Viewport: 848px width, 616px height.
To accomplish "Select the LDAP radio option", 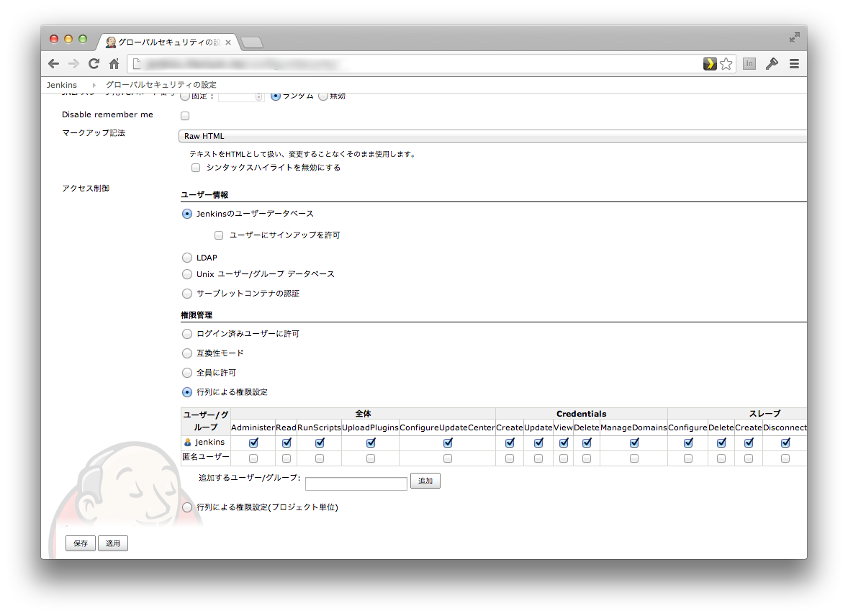I will coord(187,258).
